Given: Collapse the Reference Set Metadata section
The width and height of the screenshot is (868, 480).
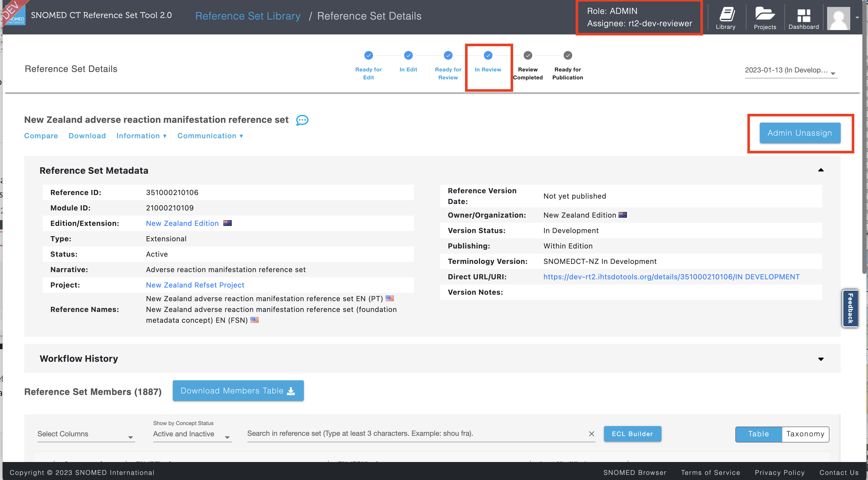Looking at the screenshot, I should click(820, 170).
